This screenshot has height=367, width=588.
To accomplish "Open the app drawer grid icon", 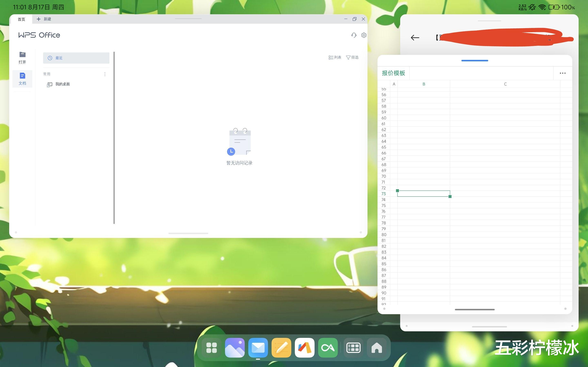I will point(211,348).
